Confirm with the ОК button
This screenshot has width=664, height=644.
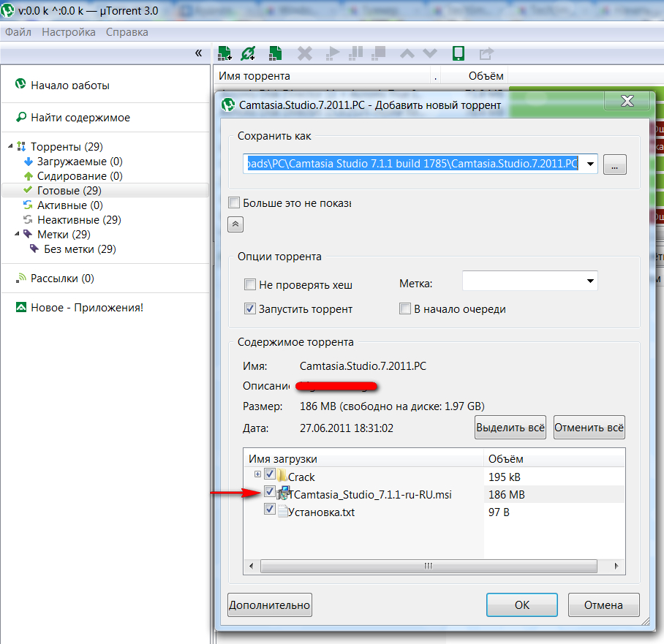point(521,605)
